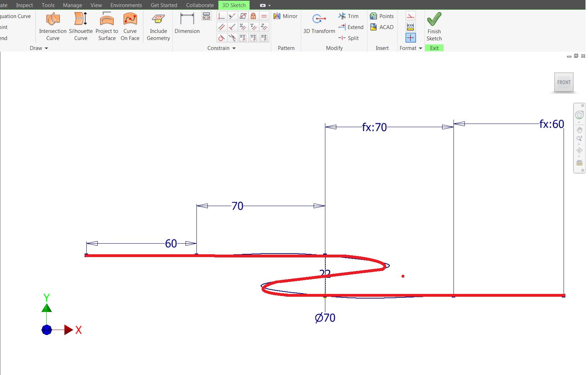Switch to the Inspect ribbon tab

pyautogui.click(x=24, y=5)
